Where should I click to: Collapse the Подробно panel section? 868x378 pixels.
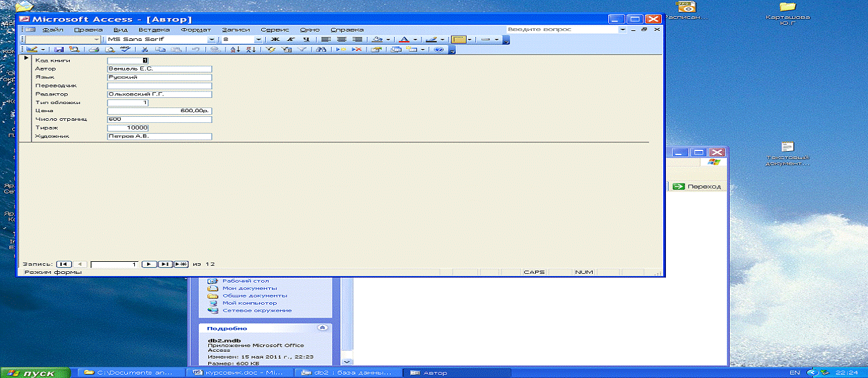322,328
